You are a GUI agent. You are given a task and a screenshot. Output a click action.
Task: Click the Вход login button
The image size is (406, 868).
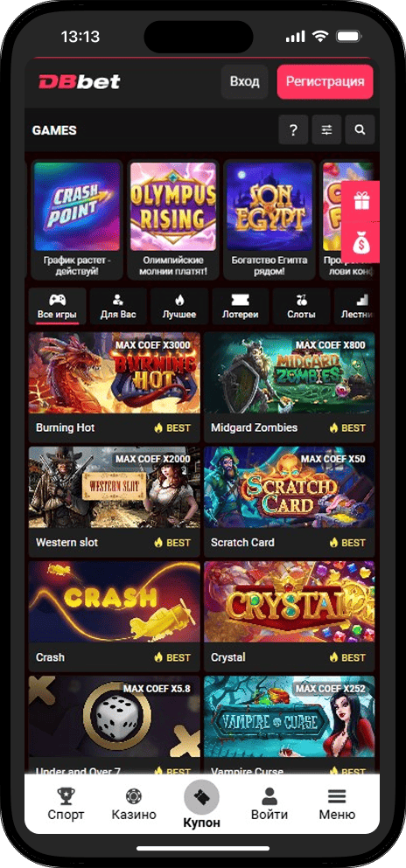pyautogui.click(x=244, y=82)
